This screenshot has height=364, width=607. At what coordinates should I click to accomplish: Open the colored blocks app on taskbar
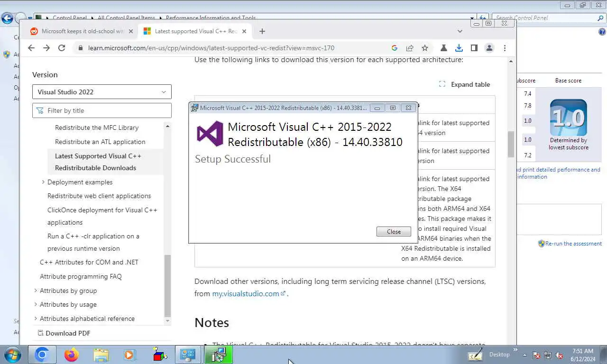click(159, 355)
